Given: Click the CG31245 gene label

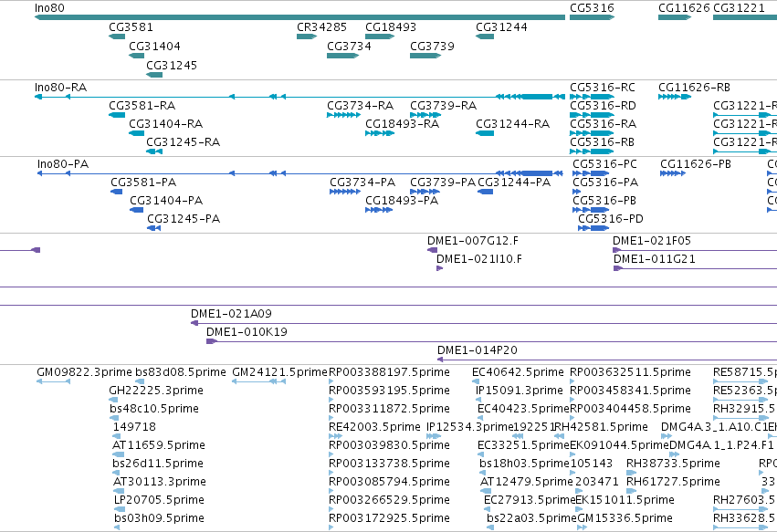Looking at the screenshot, I should pyautogui.click(x=172, y=66).
